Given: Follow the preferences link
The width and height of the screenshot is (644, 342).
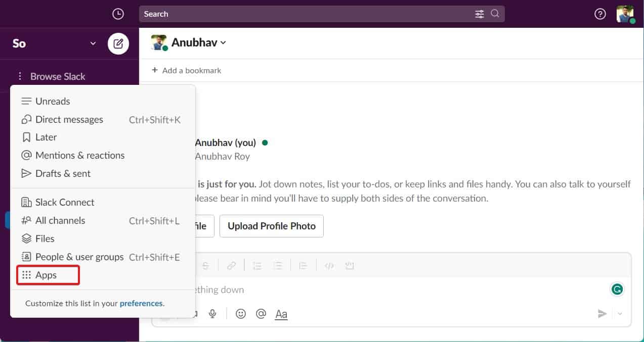Looking at the screenshot, I should coord(141,304).
